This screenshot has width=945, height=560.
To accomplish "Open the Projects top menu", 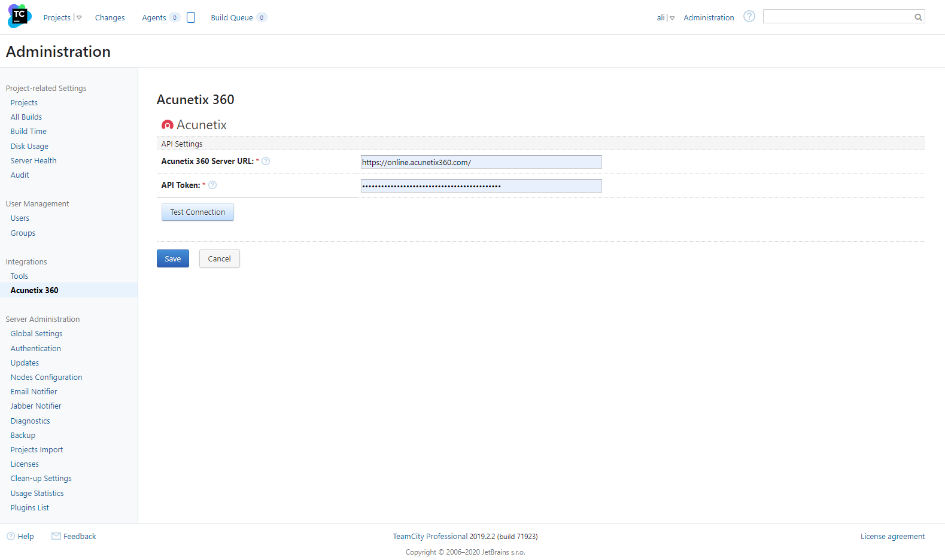I will [x=57, y=17].
